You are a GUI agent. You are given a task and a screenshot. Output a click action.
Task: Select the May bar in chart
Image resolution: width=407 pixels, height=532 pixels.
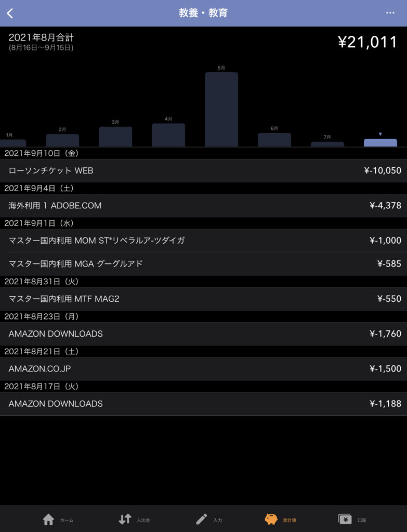[221, 109]
